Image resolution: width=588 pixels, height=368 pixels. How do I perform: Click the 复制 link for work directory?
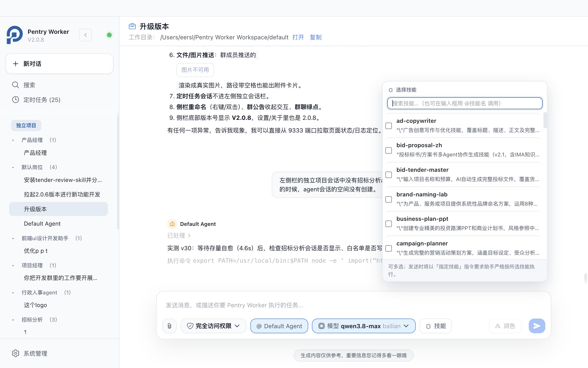316,37
